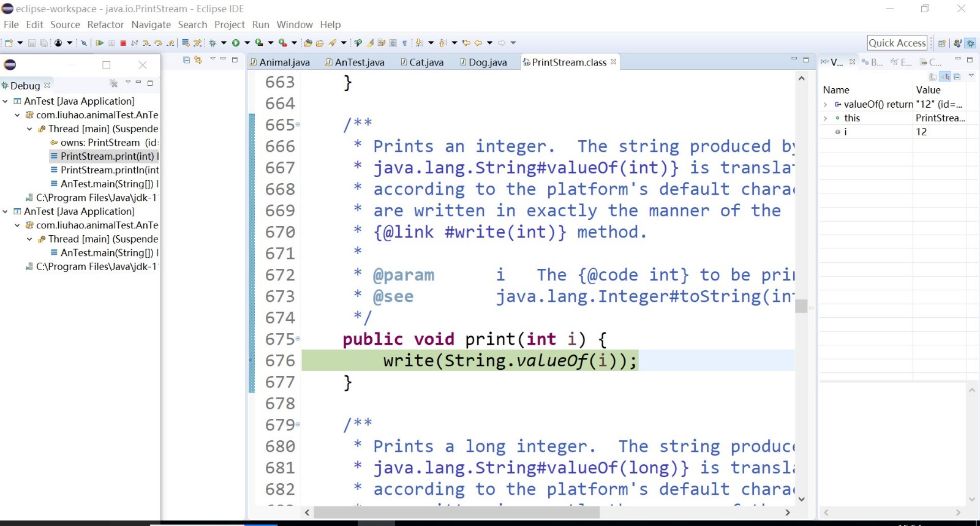980x526 pixels.
Task: Collapse the second AnTest Java Application node
Action: [5, 211]
